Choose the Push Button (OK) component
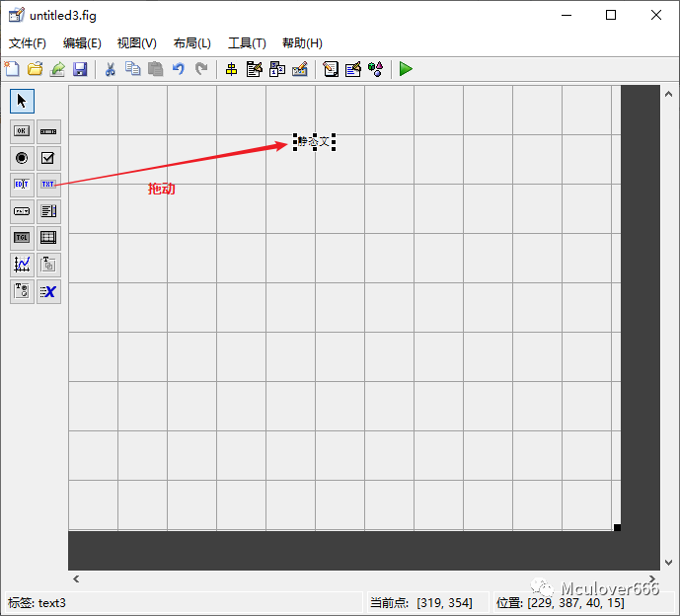680x616 pixels. (x=22, y=131)
